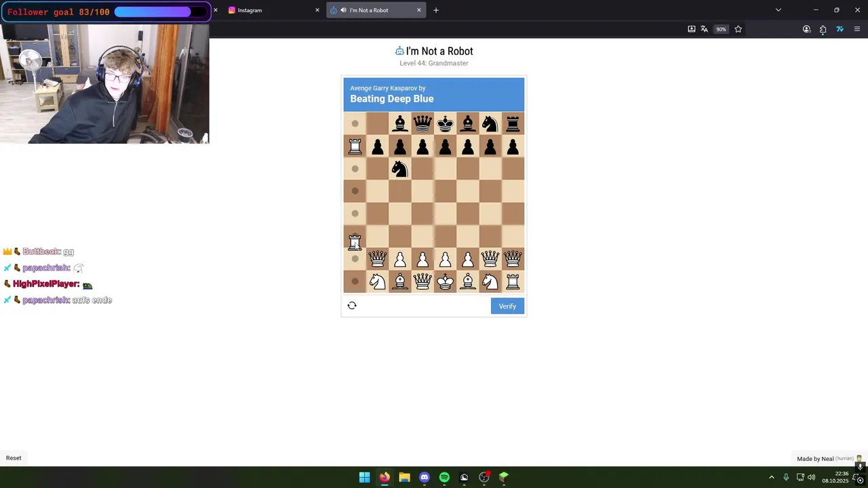Open Discord from the taskbar
This screenshot has width=868, height=488.
point(425,477)
